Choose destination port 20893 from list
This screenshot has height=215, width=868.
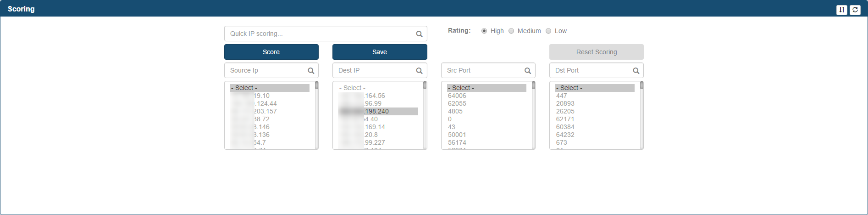[565, 103]
